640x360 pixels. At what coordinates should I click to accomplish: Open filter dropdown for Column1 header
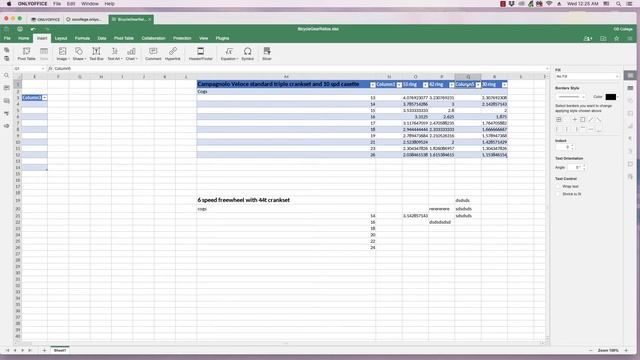pos(399,84)
